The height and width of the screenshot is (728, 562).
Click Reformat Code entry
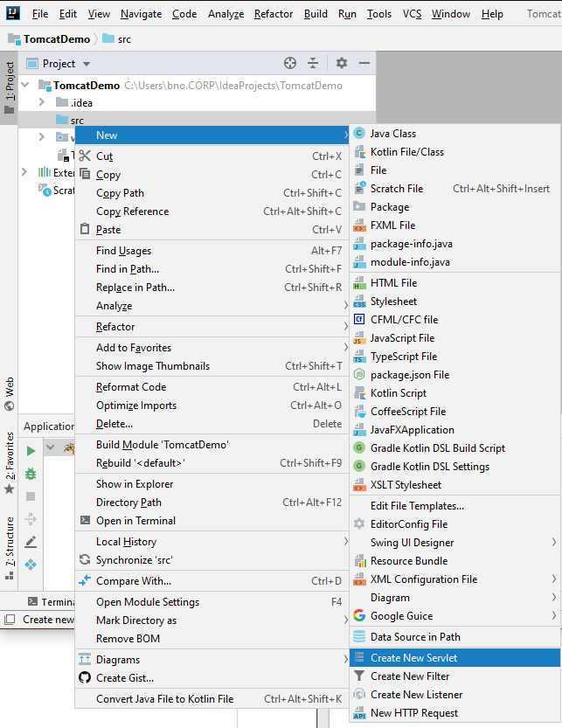point(212,387)
